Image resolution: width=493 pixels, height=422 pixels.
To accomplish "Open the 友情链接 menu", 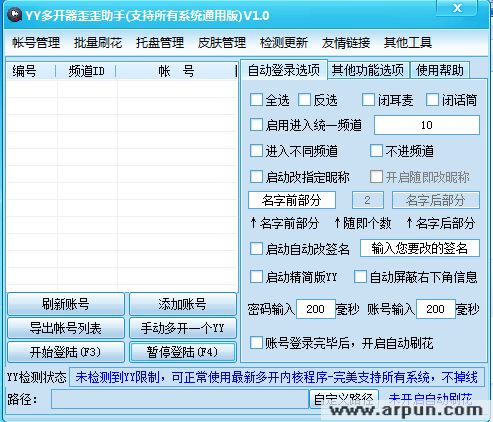I will coord(346,43).
